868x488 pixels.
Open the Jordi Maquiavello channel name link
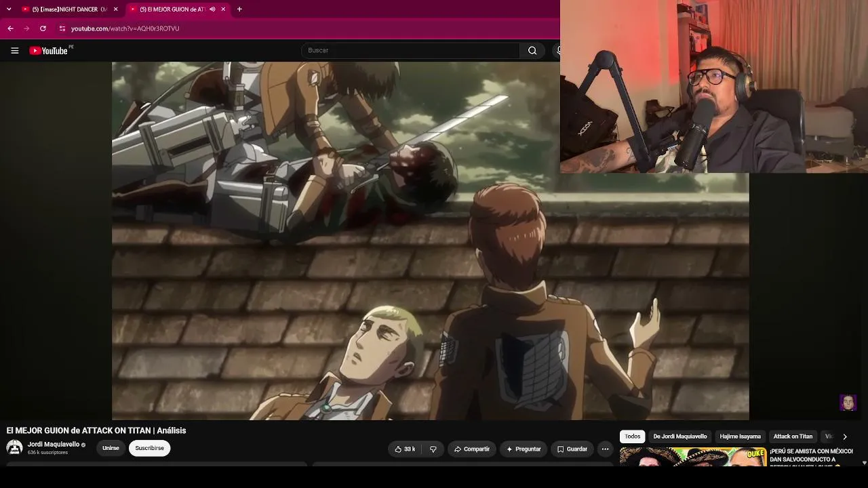(54, 445)
